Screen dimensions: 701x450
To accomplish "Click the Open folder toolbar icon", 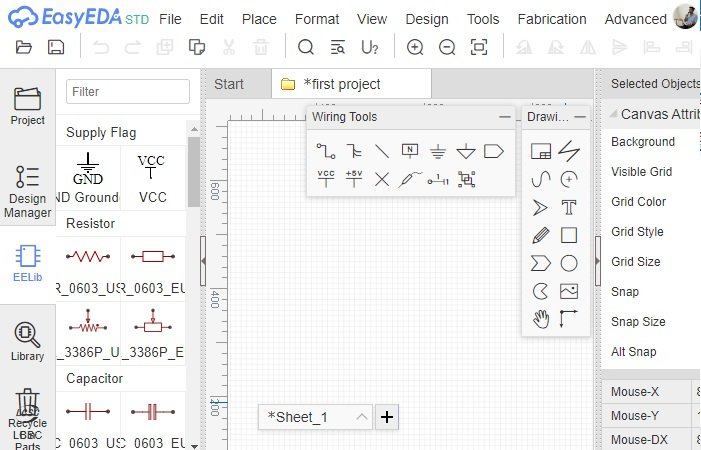I will pos(24,47).
